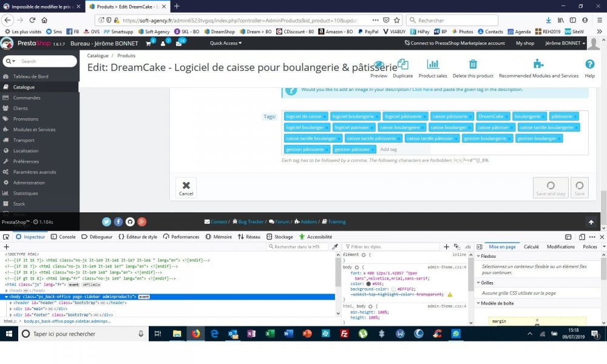Click the Cancel button
Image resolution: width=607 pixels, height=364 pixels.
point(186,187)
